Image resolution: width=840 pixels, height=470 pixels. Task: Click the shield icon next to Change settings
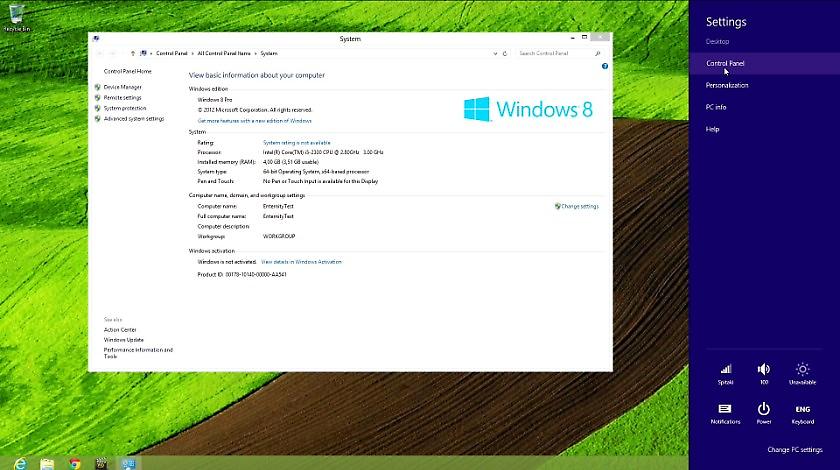tap(557, 206)
